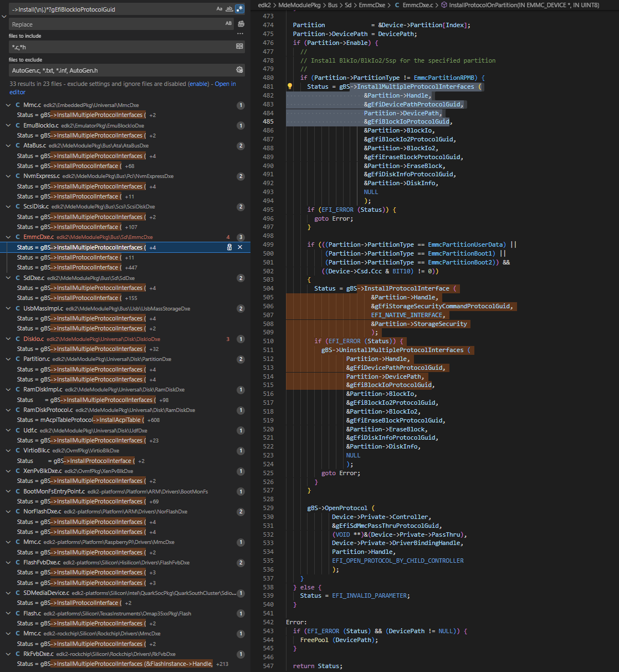This screenshot has height=672, width=619.
Task: Toggle Match Whole Word option
Action: [229, 9]
